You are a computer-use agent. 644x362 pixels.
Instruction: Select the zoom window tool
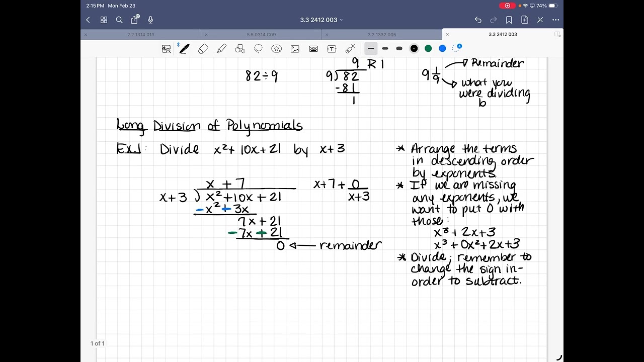[166, 49]
